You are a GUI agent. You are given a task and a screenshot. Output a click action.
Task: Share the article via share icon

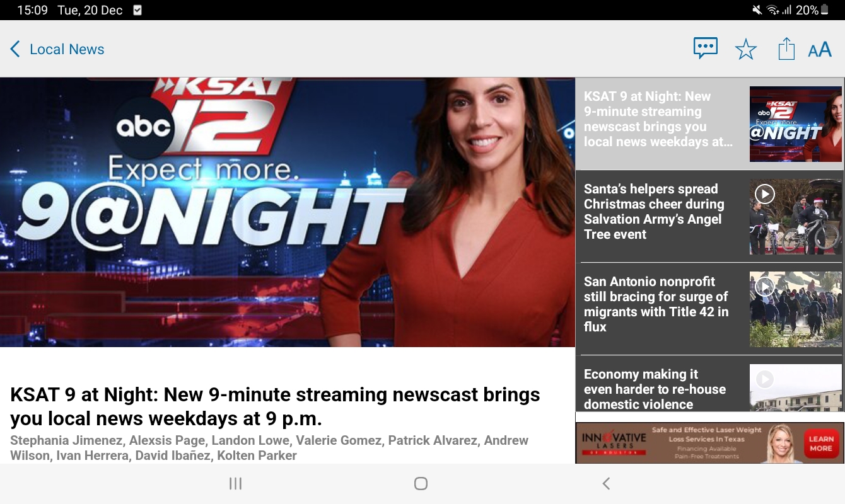click(786, 49)
